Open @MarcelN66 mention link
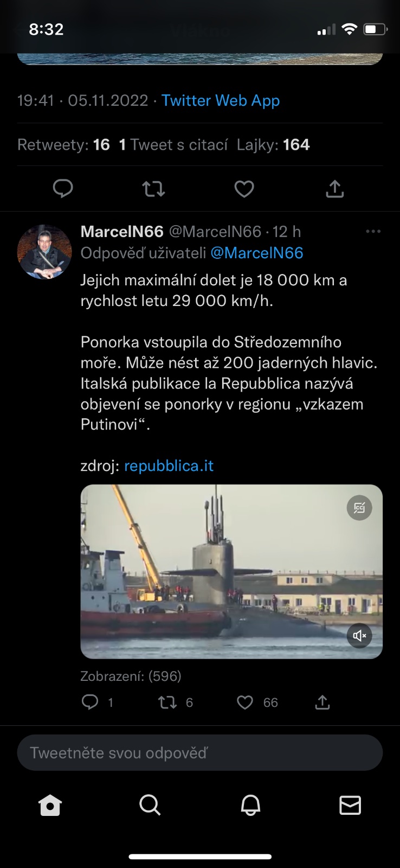Image resolution: width=400 pixels, height=868 pixels. [x=256, y=253]
